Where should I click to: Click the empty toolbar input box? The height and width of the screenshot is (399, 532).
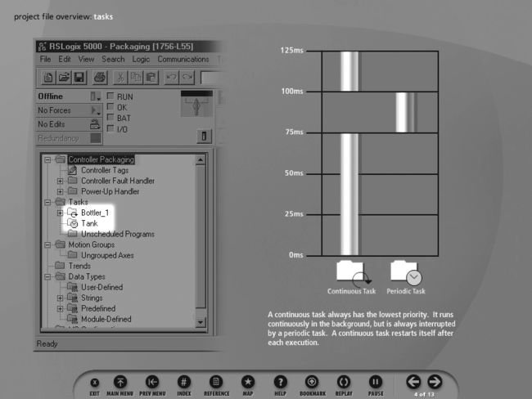coord(211,78)
